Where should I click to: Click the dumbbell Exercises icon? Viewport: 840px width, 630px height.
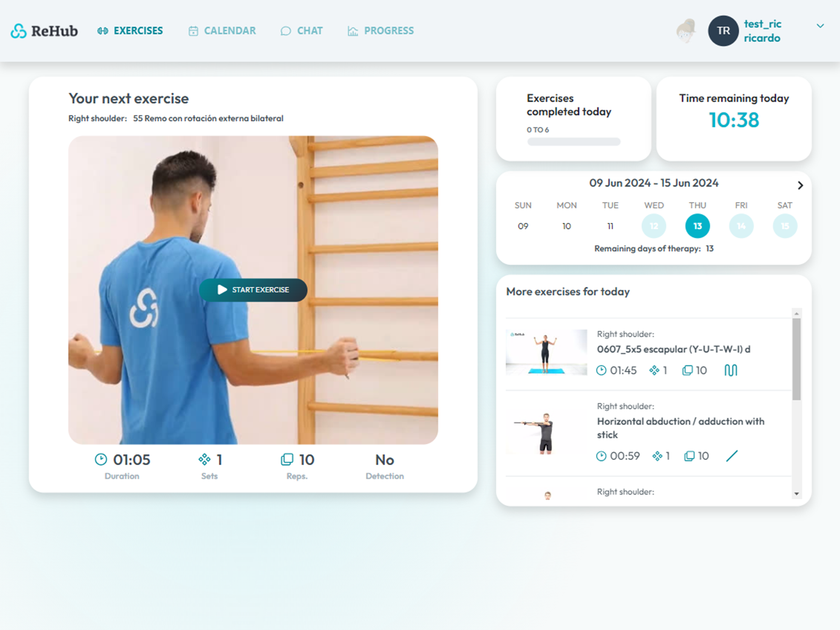(102, 31)
